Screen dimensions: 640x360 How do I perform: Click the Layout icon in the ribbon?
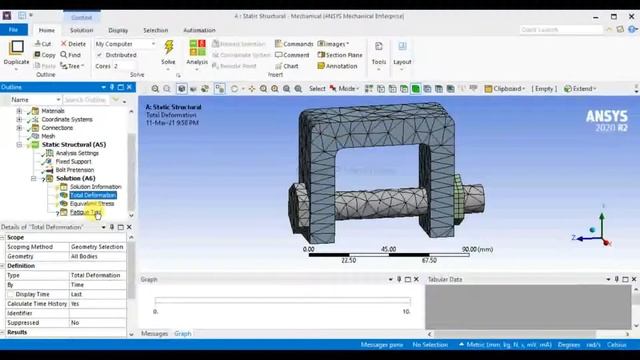click(402, 47)
